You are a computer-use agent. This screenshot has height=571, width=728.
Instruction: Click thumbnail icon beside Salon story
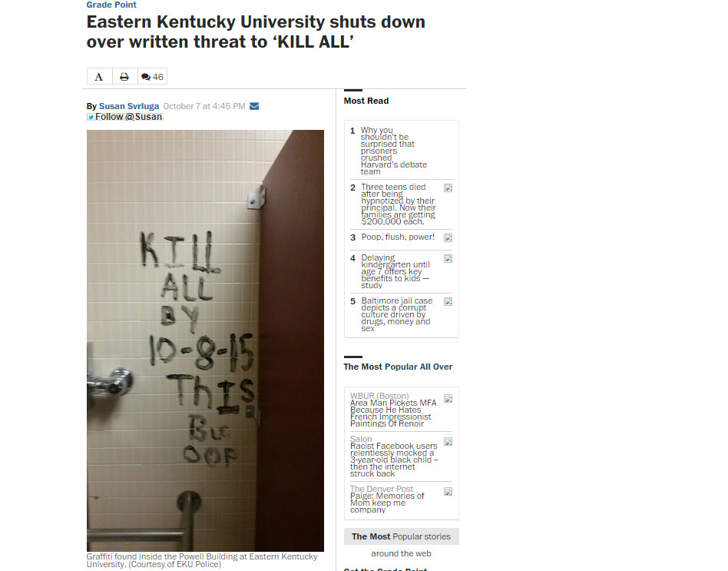[448, 442]
